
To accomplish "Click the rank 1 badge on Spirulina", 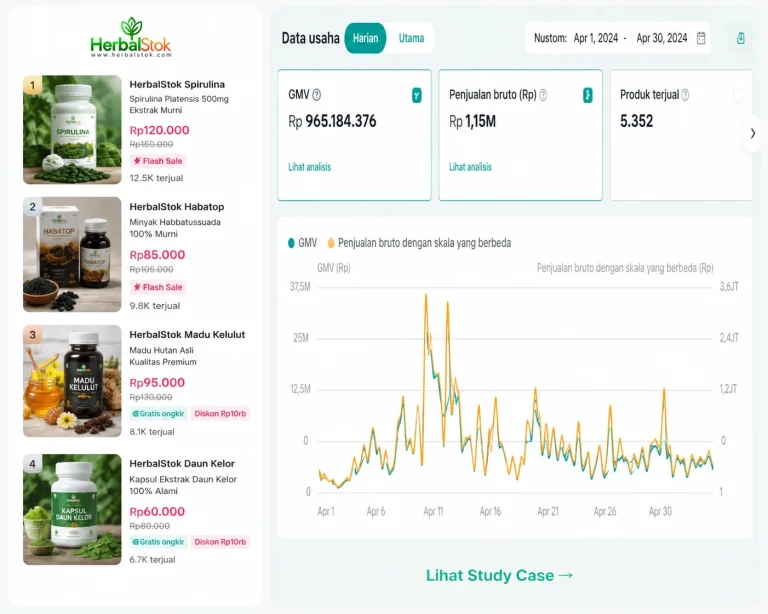I will (32, 85).
